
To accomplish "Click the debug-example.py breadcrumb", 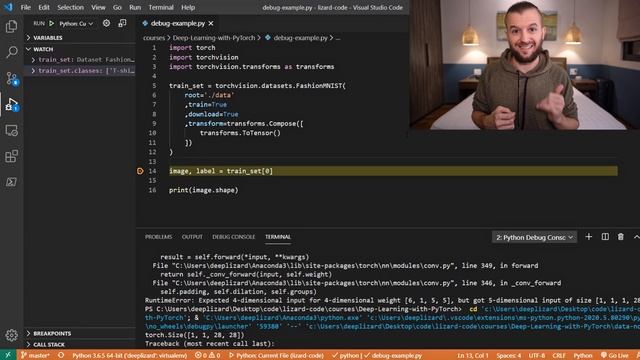I will 300,38.
